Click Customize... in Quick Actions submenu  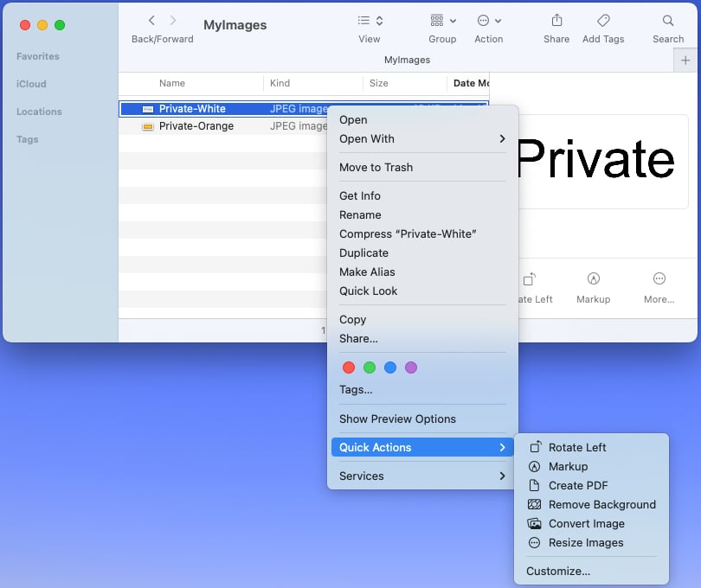click(557, 572)
